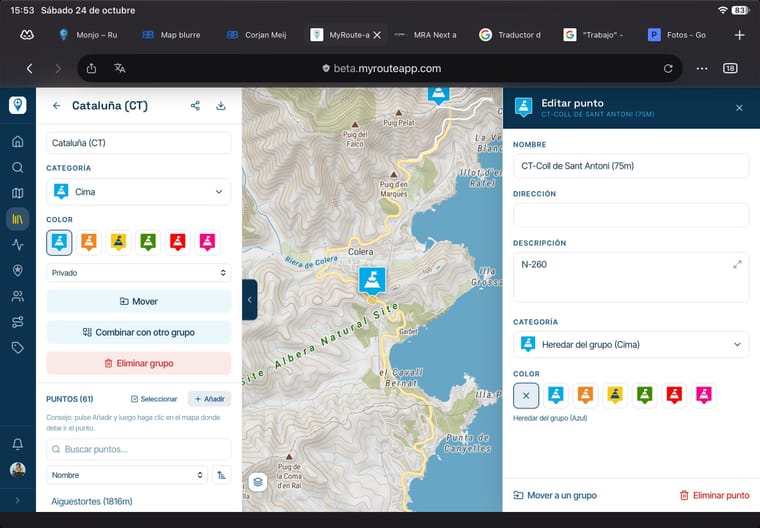The image size is (760, 528).
Task: Reload the page in browser
Action: [x=668, y=68]
